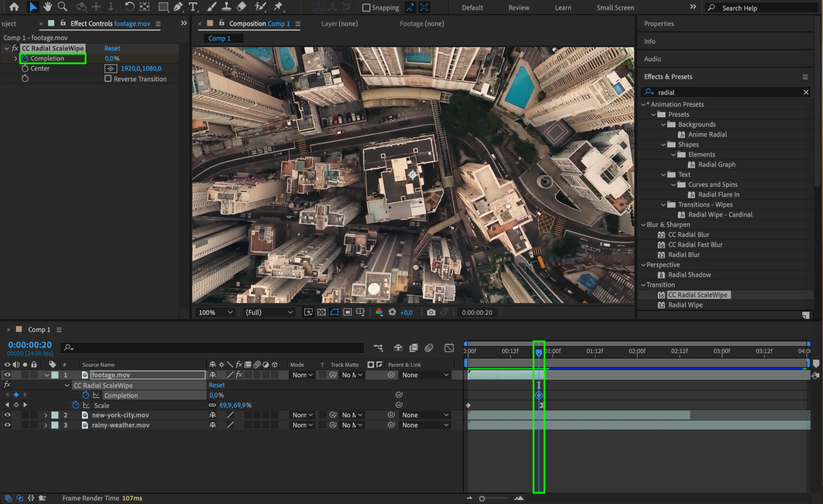This screenshot has height=504, width=823.
Task: Select the Type tool
Action: point(193,7)
